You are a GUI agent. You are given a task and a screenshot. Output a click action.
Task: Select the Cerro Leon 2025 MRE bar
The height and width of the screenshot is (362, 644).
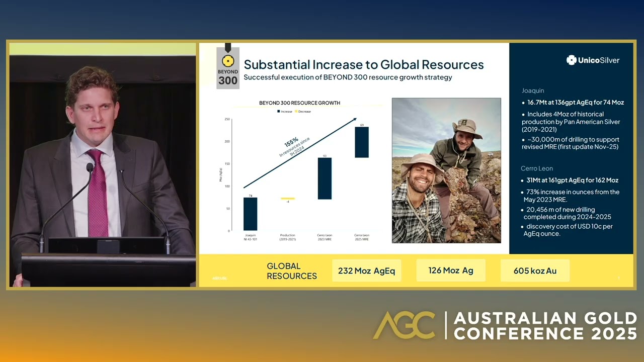click(362, 142)
